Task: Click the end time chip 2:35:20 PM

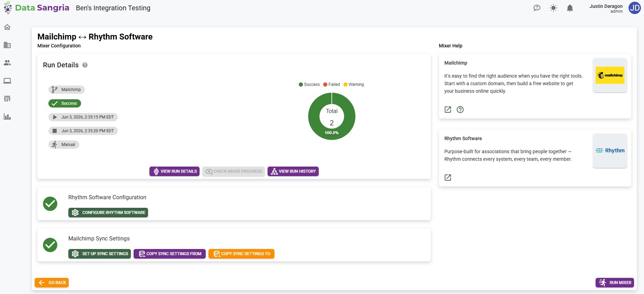Action: [83, 131]
